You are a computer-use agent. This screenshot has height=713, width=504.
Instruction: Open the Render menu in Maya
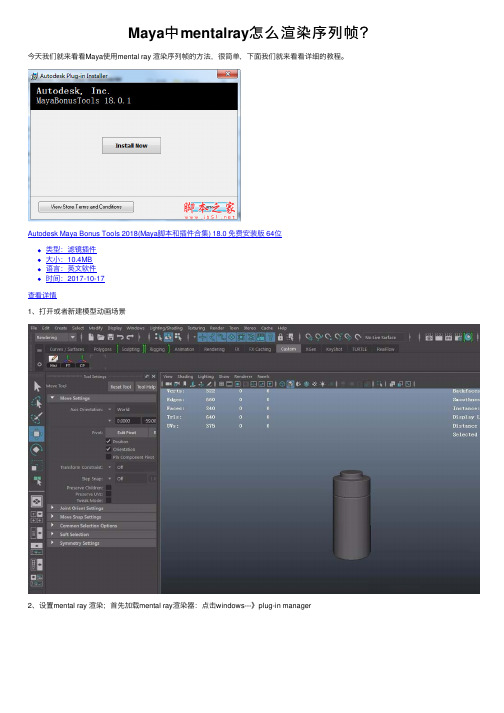tap(217, 328)
